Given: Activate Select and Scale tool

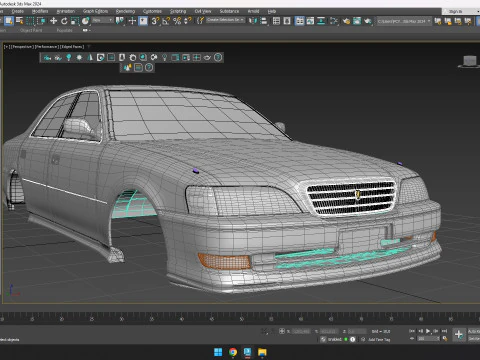Looking at the screenshot, I should pyautogui.click(x=75, y=21).
